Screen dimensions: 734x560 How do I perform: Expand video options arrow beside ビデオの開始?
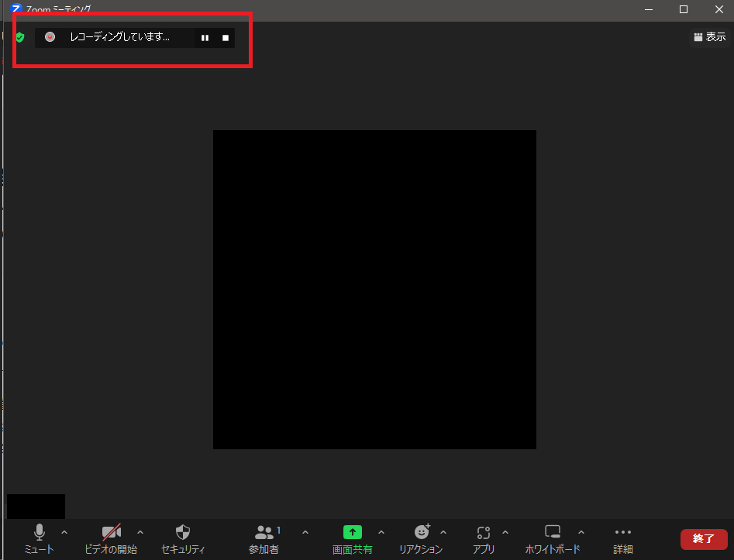pyautogui.click(x=140, y=532)
